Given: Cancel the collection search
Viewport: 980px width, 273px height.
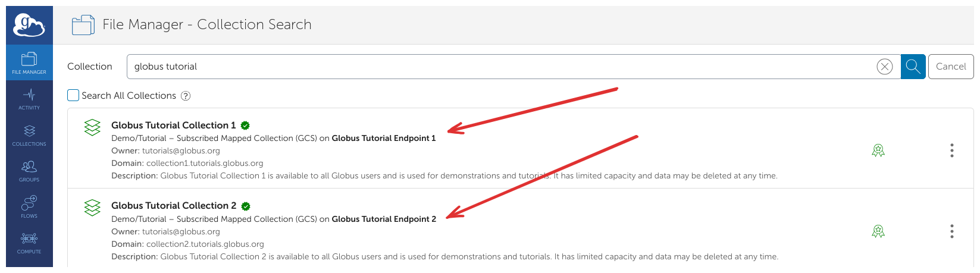Looking at the screenshot, I should click(950, 67).
